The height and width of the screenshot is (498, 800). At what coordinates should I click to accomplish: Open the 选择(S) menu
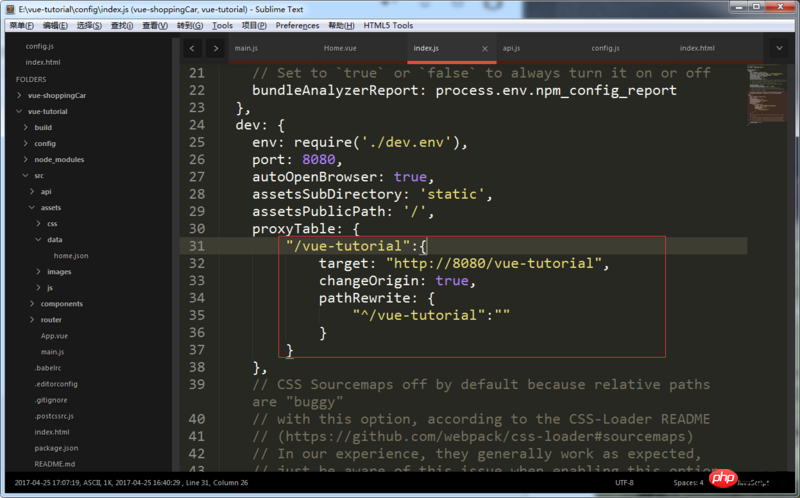(x=89, y=26)
